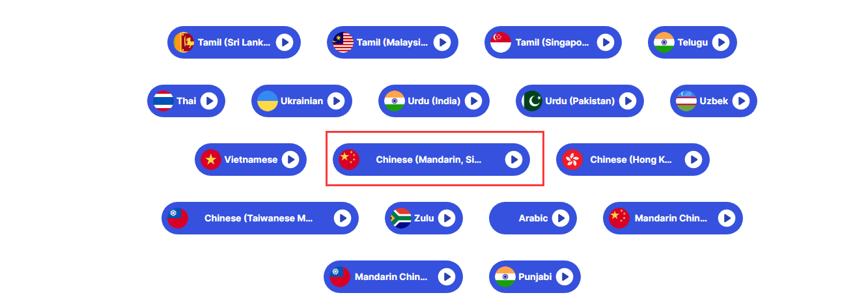Viewport: 868px width, 308px height.
Task: Play the Thai voice sample
Action: [208, 101]
